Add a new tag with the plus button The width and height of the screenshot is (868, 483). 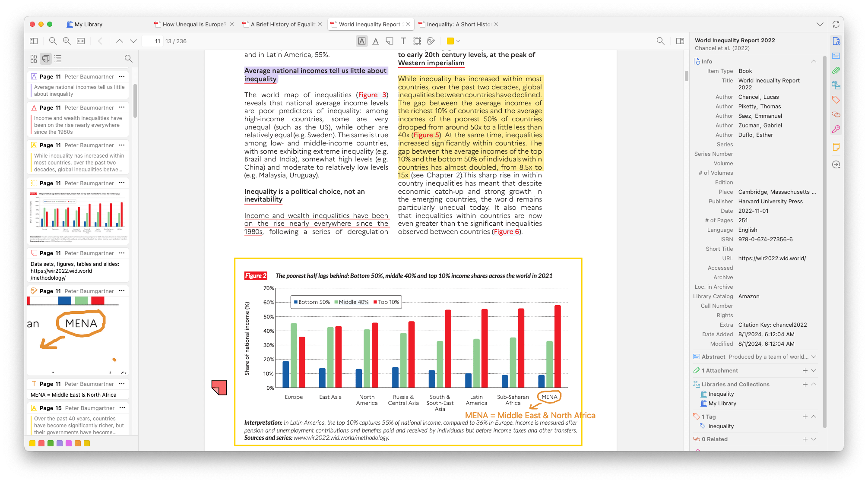click(805, 417)
